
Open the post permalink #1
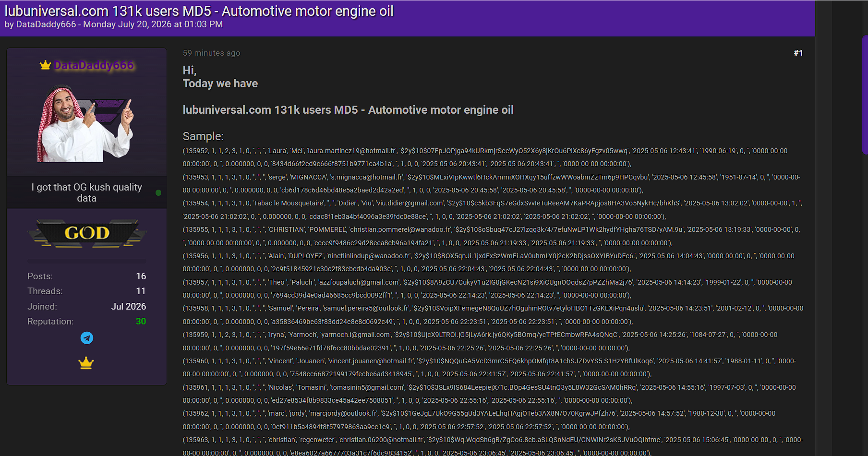[798, 53]
